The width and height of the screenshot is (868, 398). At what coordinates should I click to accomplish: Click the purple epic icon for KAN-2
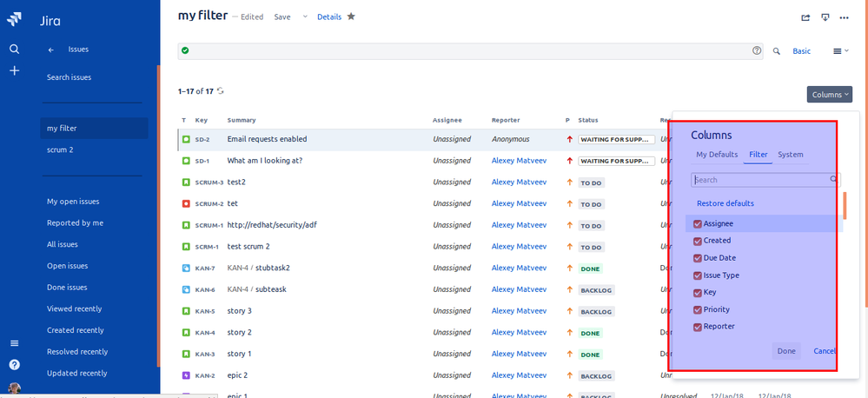click(186, 375)
